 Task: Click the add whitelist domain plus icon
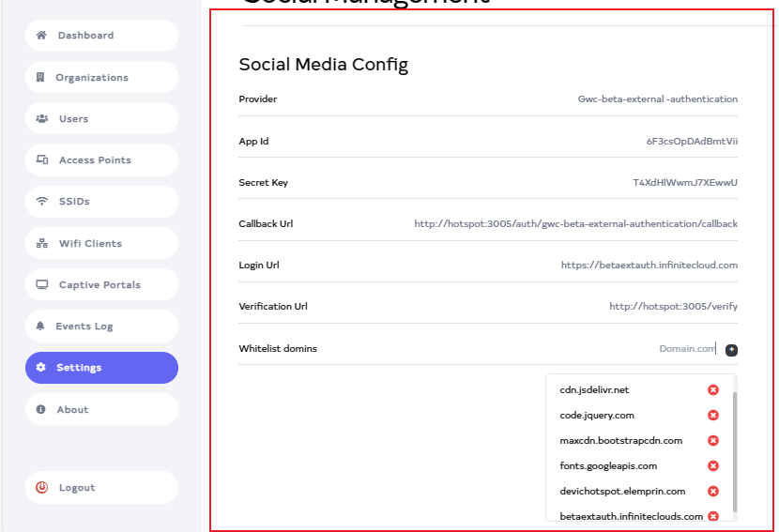(x=732, y=350)
